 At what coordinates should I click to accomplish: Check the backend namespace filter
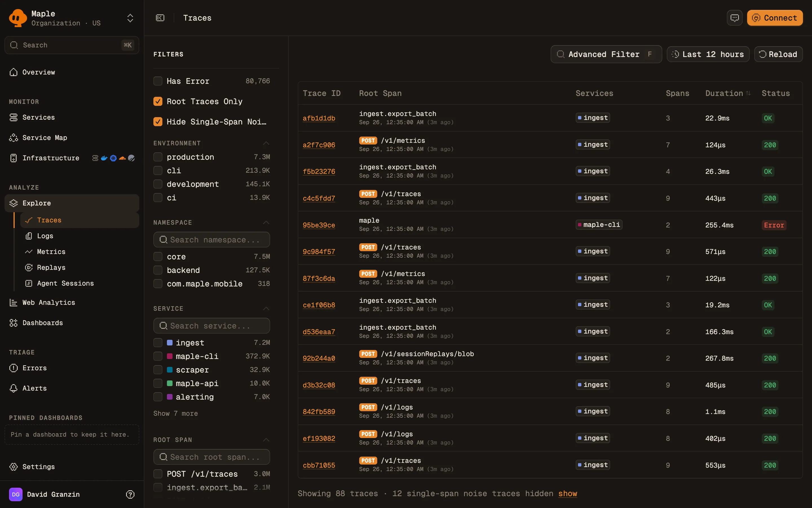coord(158,270)
